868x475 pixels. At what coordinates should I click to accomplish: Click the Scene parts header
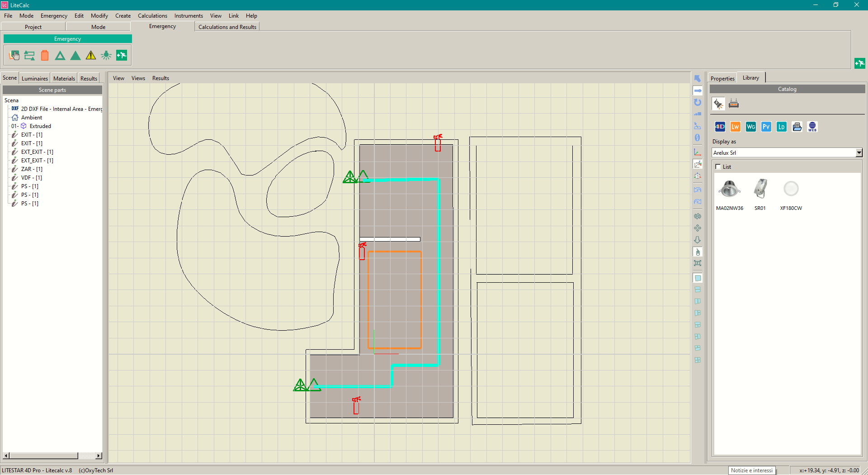[52, 90]
